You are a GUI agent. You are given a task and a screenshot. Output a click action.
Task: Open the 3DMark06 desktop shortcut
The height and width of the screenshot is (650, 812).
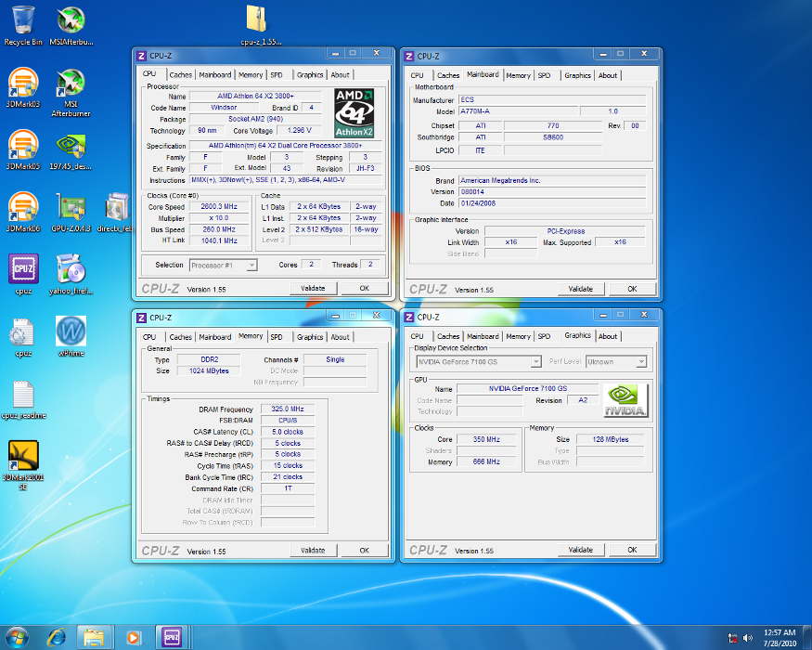click(x=23, y=212)
